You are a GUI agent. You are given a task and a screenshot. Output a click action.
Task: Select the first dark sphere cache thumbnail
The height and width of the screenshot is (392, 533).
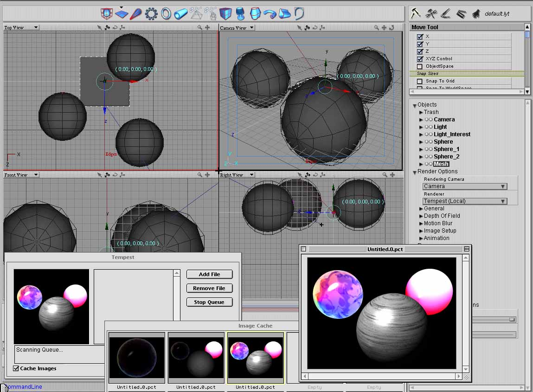(x=136, y=357)
